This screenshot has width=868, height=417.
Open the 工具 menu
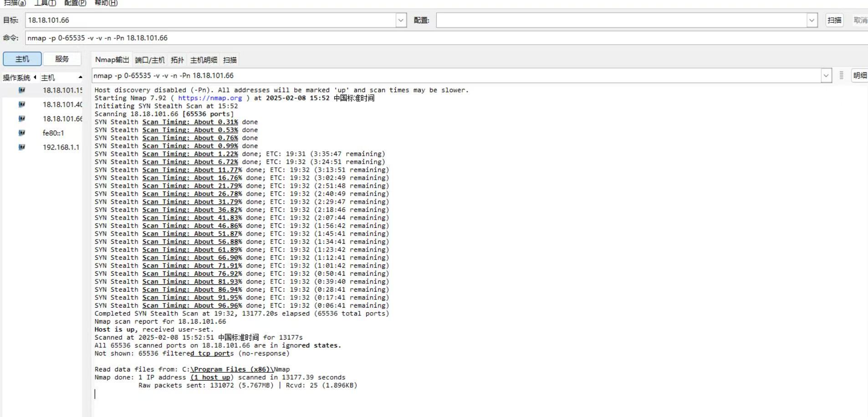point(45,3)
